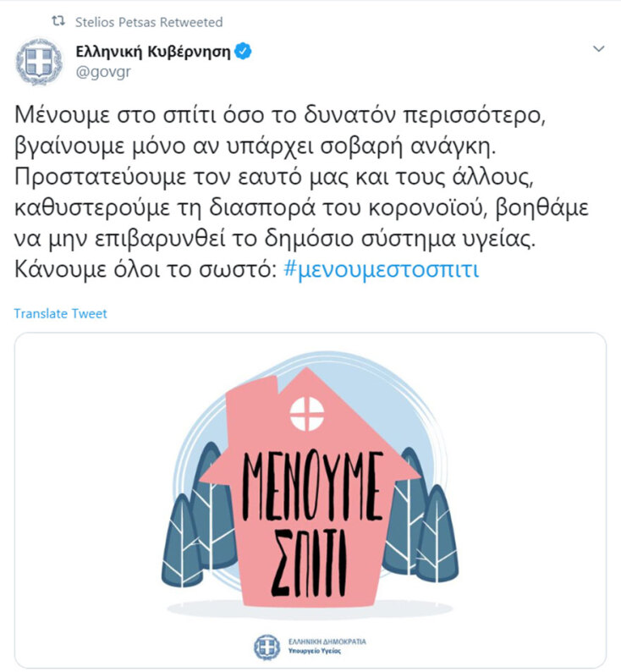Click the ΣΠΙΤΙ text in the image

coord(309,562)
